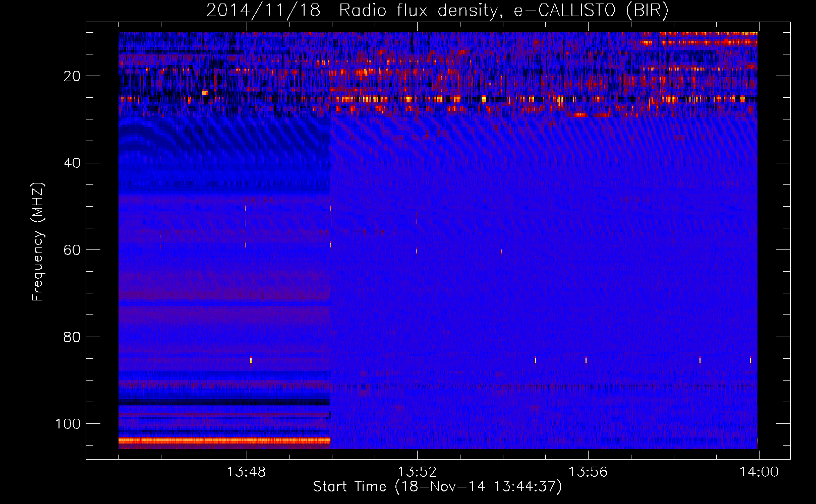This screenshot has height=504, width=816.
Task: Click the 100 frequency tick label
Action: click(x=68, y=424)
